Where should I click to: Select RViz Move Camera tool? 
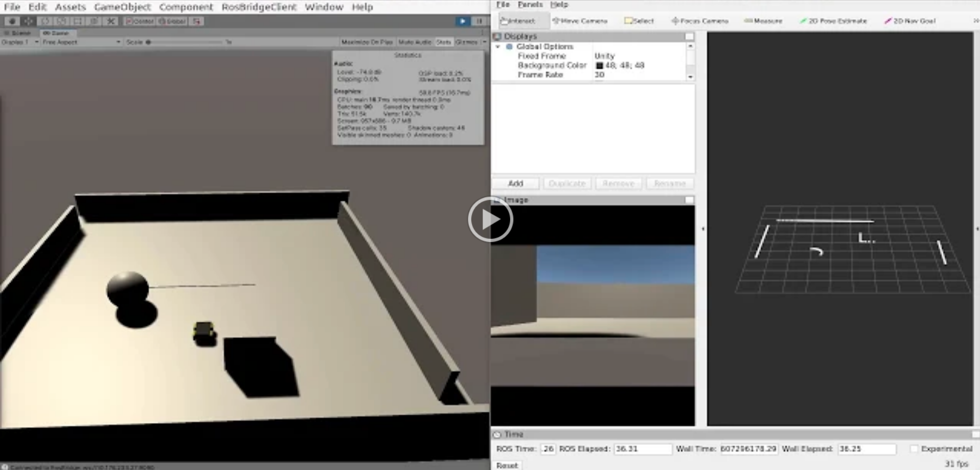[x=580, y=21]
